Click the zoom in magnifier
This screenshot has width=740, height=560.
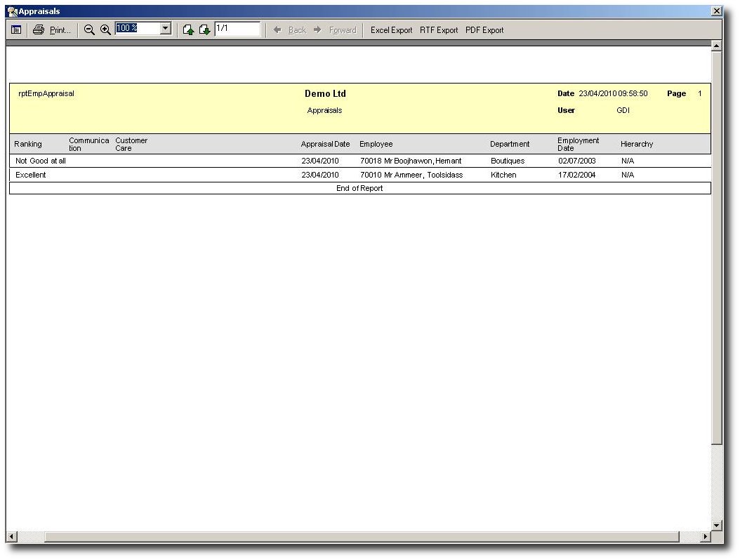pos(105,30)
